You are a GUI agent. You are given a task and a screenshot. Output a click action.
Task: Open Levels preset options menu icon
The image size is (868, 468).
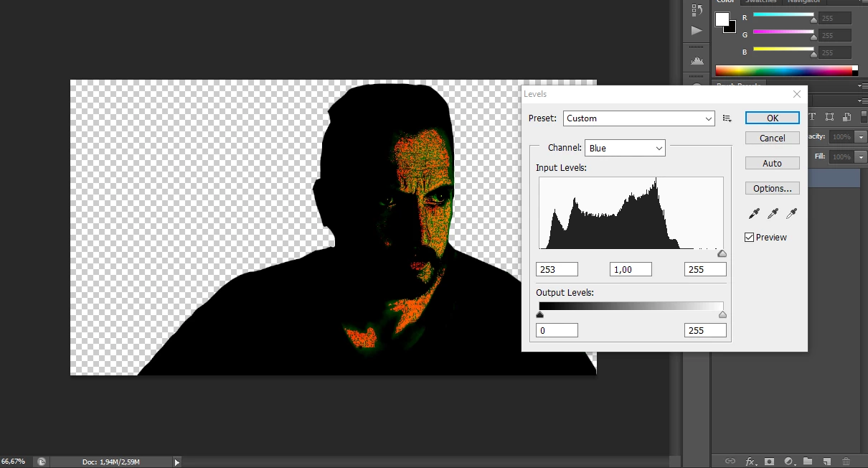pyautogui.click(x=727, y=118)
